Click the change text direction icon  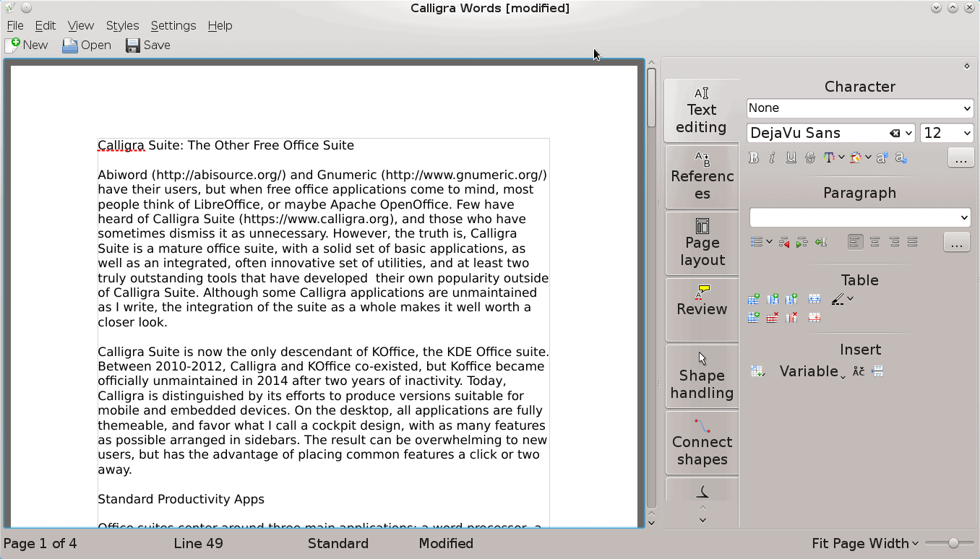click(x=820, y=243)
